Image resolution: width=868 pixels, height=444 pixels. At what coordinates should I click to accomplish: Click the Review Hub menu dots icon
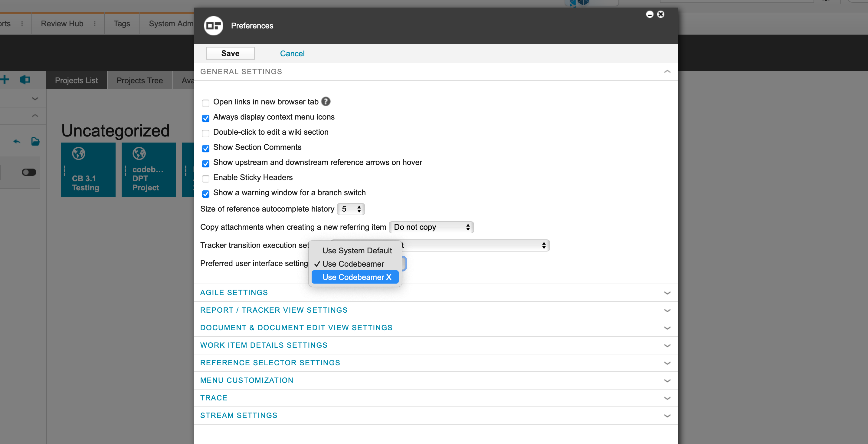[x=95, y=24]
